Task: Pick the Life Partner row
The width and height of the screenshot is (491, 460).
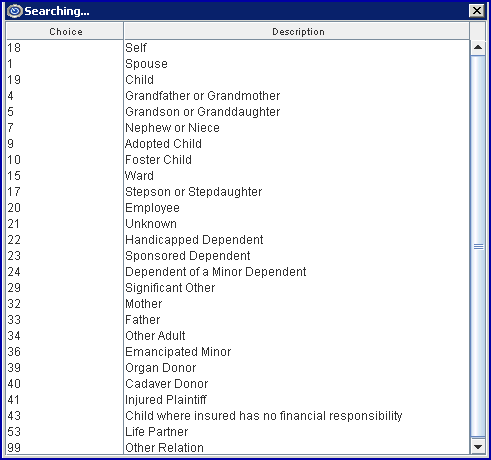Action: click(238, 432)
